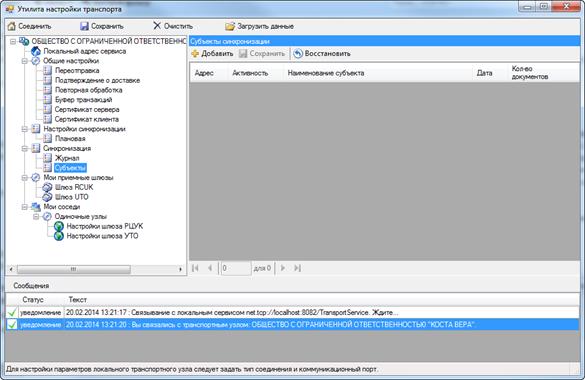
Task: Select the Плановая tree item
Action: pyautogui.click(x=70, y=138)
